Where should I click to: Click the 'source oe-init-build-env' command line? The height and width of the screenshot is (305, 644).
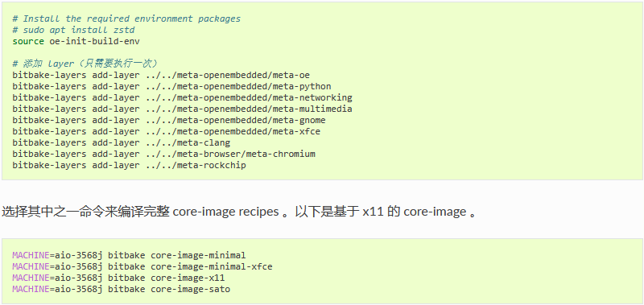(x=76, y=41)
